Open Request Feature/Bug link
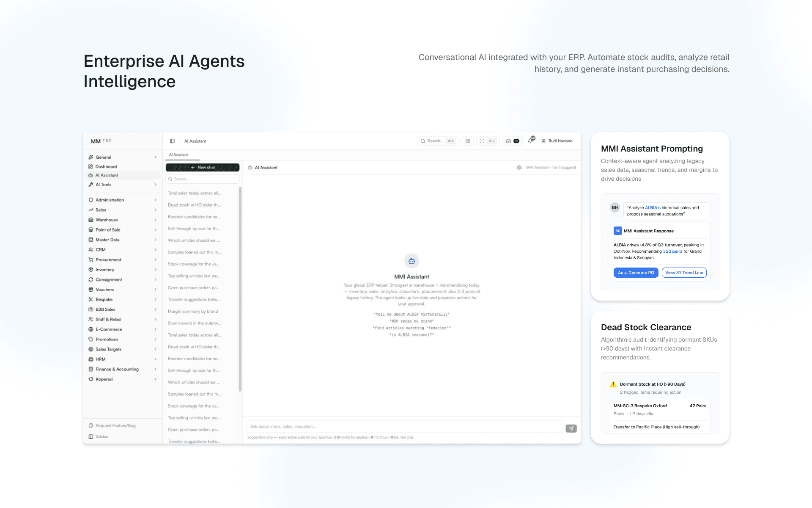The image size is (812, 508). 112,425
